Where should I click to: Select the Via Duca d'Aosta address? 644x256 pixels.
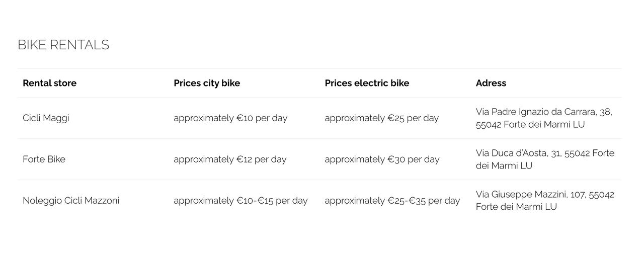tap(545, 159)
